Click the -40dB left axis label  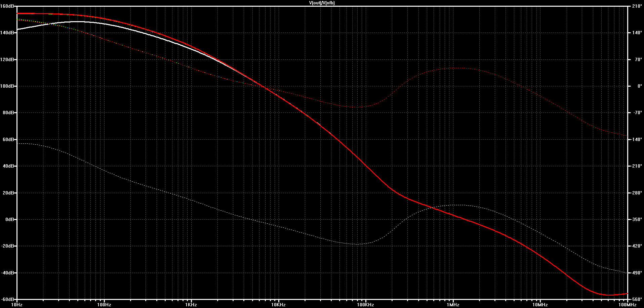click(x=7, y=273)
